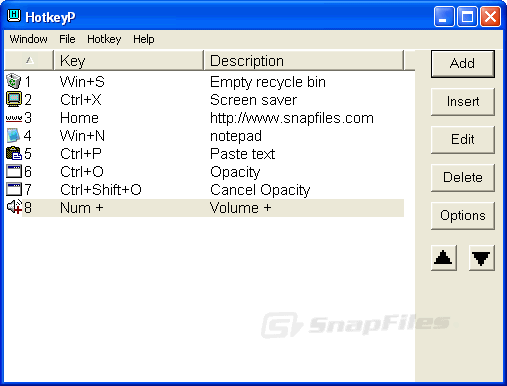Image resolution: width=507 pixels, height=386 pixels.
Task: Click the Volume + description
Action: pyautogui.click(x=240, y=208)
